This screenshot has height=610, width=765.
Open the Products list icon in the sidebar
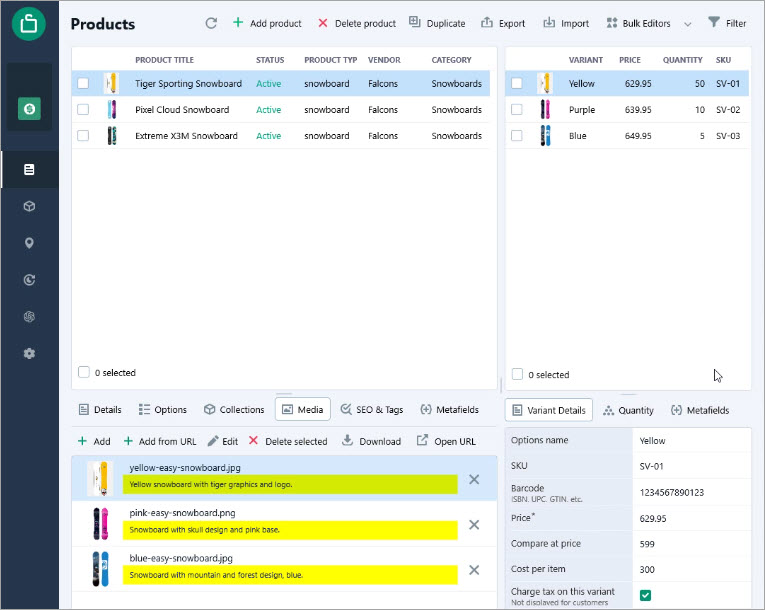(29, 169)
